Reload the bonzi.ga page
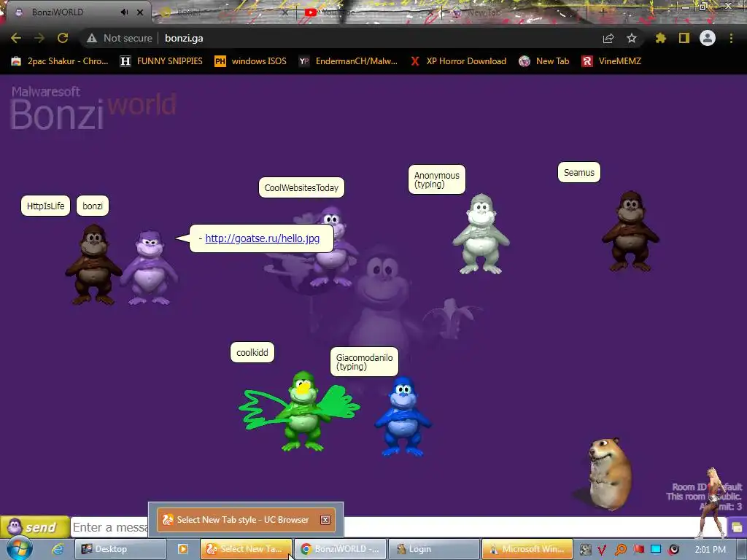The width and height of the screenshot is (747, 560). [63, 38]
